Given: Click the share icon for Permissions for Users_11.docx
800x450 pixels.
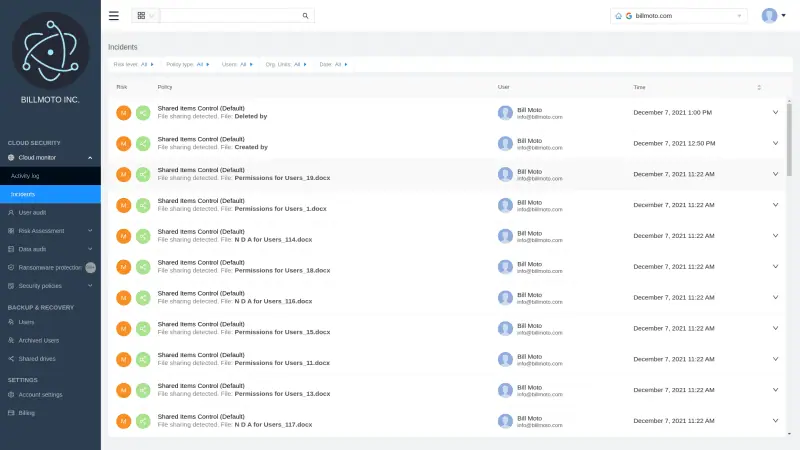Looking at the screenshot, I should pyautogui.click(x=143, y=360).
